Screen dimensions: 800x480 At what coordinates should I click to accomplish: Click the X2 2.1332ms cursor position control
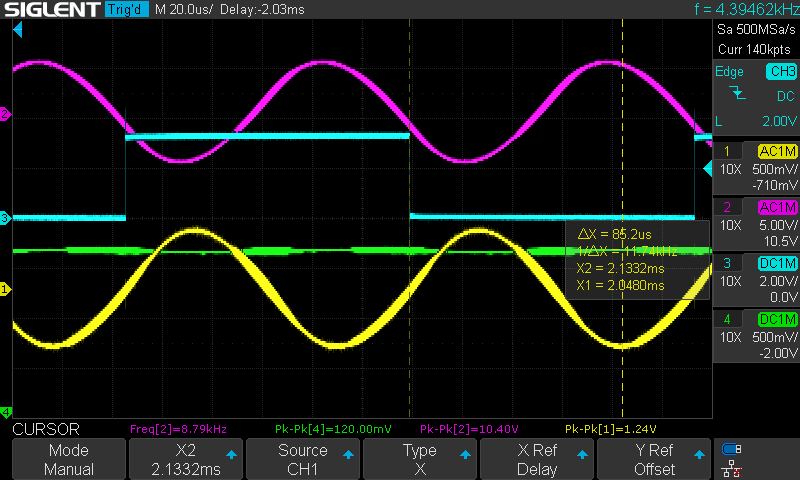[186, 460]
